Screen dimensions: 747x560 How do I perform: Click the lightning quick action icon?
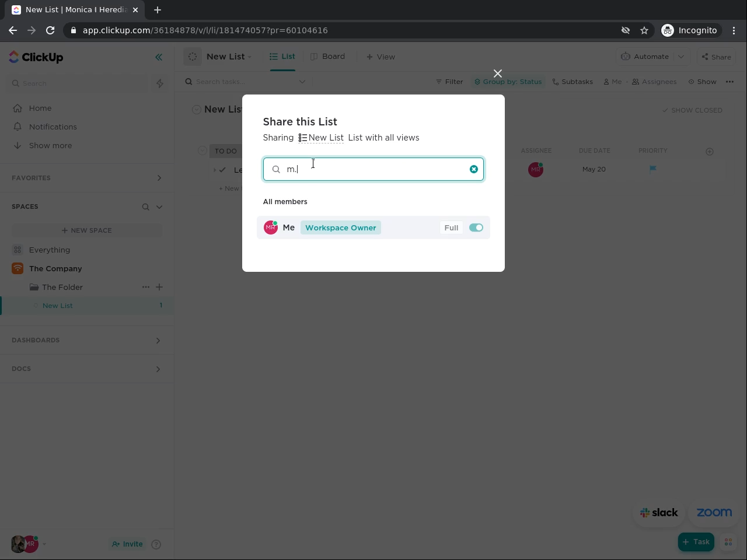(160, 83)
